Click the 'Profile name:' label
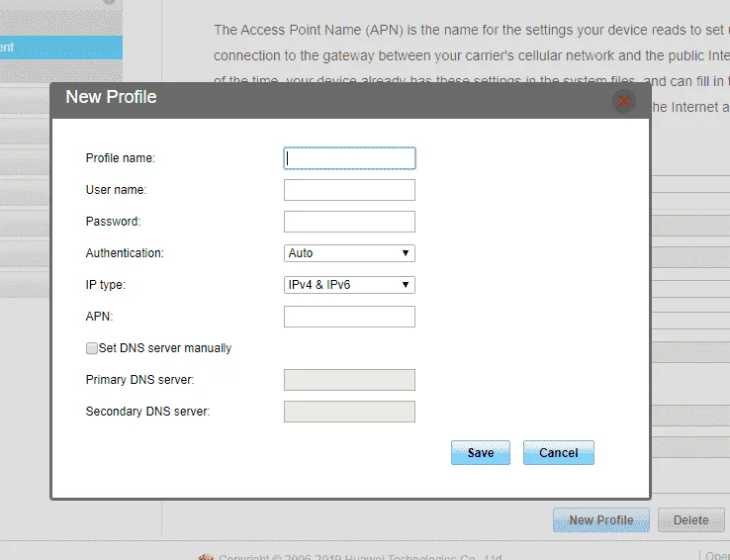 pyautogui.click(x=121, y=158)
